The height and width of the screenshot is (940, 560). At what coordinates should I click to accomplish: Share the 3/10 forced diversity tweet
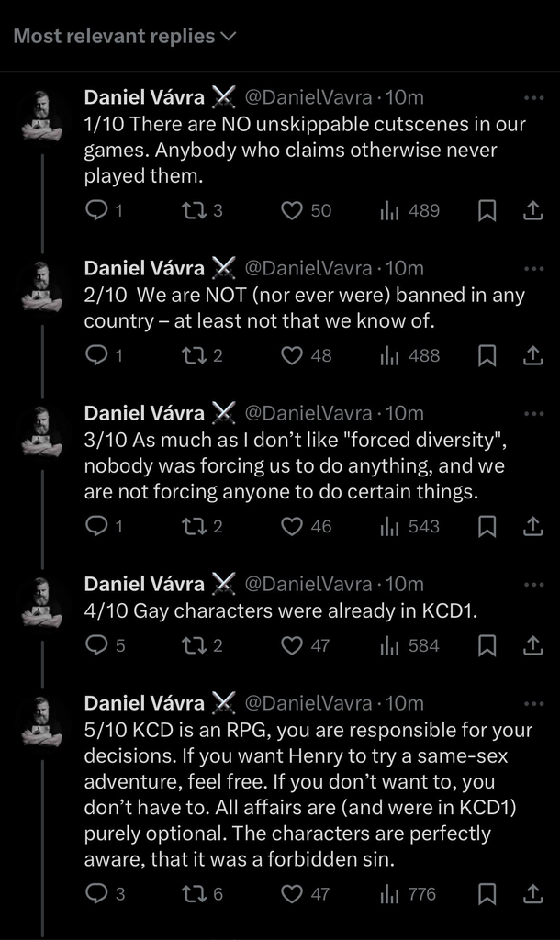pos(532,527)
